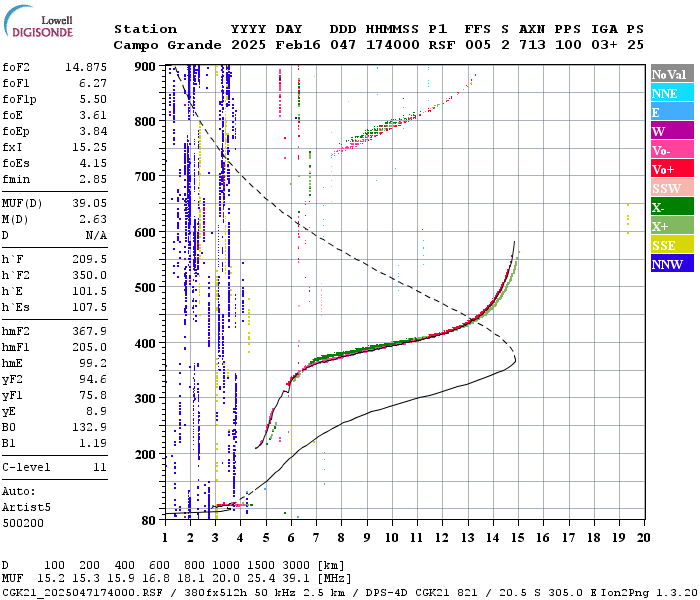Click the NNW blue legend swatch
The image size is (700, 600).
672,264
